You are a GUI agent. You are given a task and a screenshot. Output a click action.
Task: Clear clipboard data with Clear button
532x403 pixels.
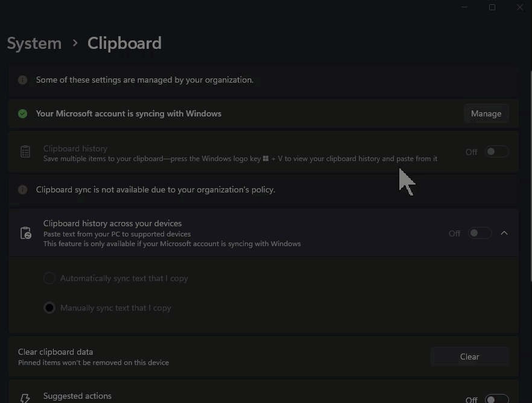point(469,357)
